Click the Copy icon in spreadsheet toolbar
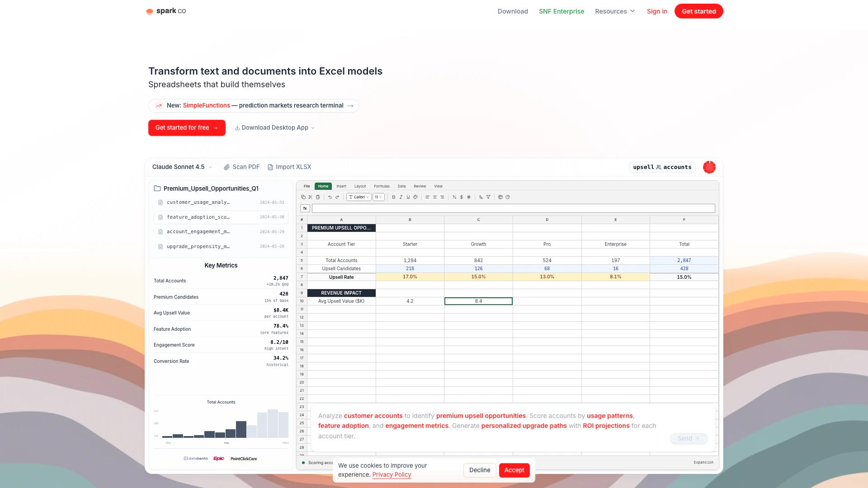The image size is (868, 488). [x=303, y=197]
